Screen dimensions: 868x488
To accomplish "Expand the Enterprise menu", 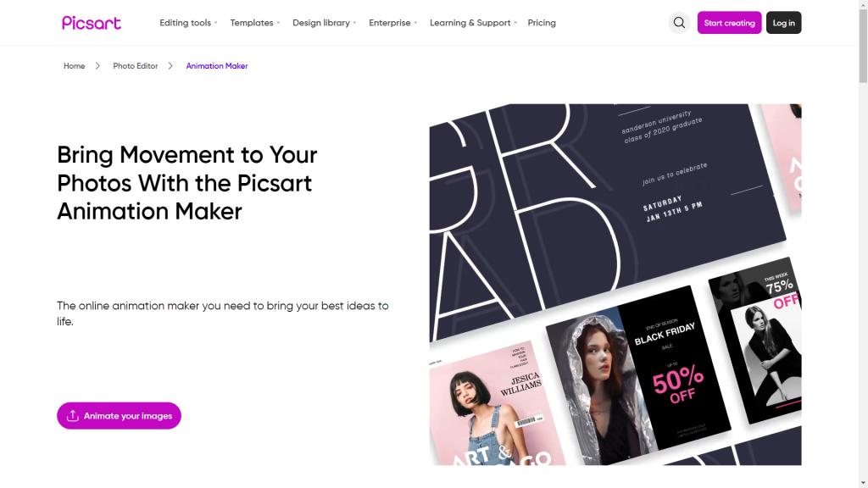I will pos(393,23).
